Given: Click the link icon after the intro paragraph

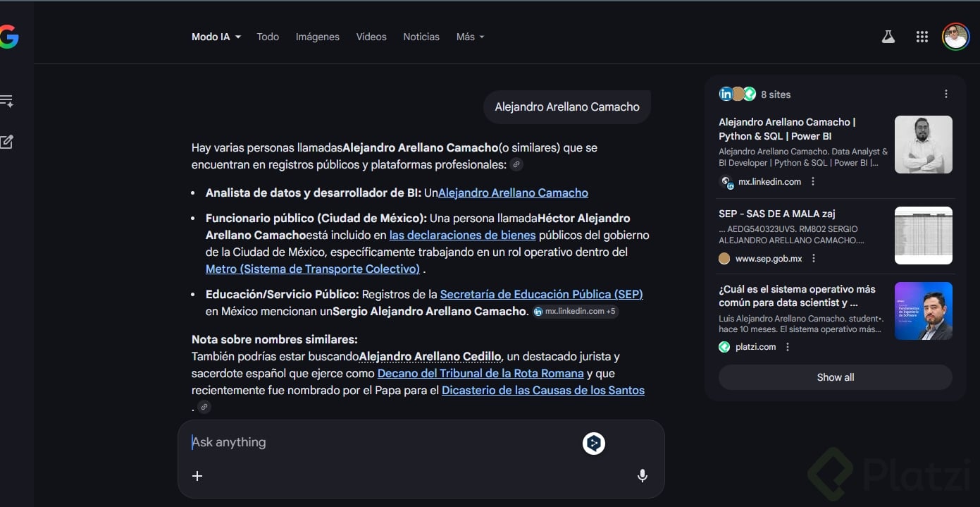Looking at the screenshot, I should [x=516, y=165].
